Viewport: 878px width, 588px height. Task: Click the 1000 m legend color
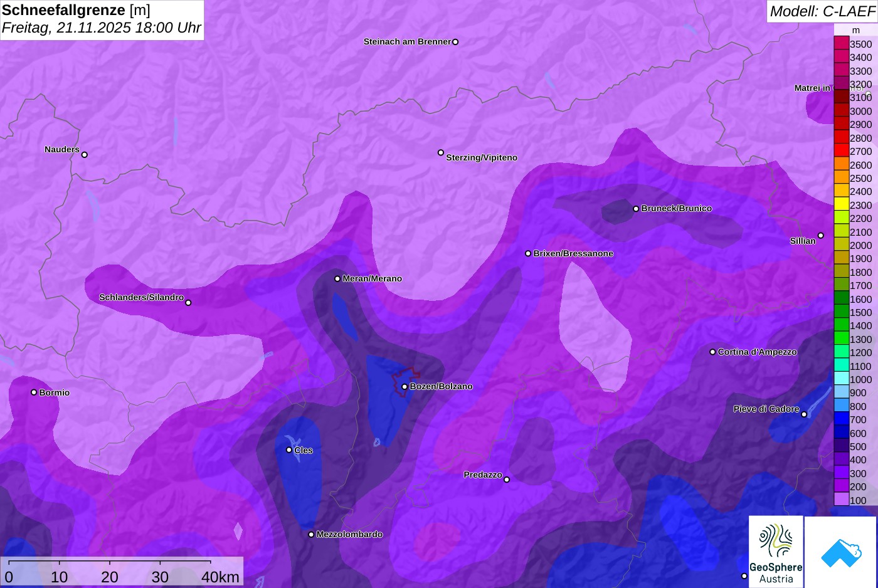click(841, 379)
